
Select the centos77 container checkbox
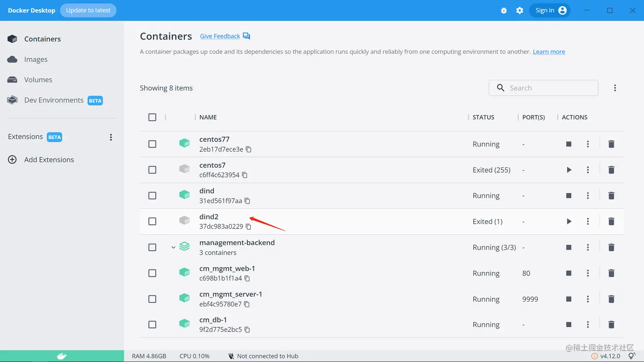[x=152, y=144]
